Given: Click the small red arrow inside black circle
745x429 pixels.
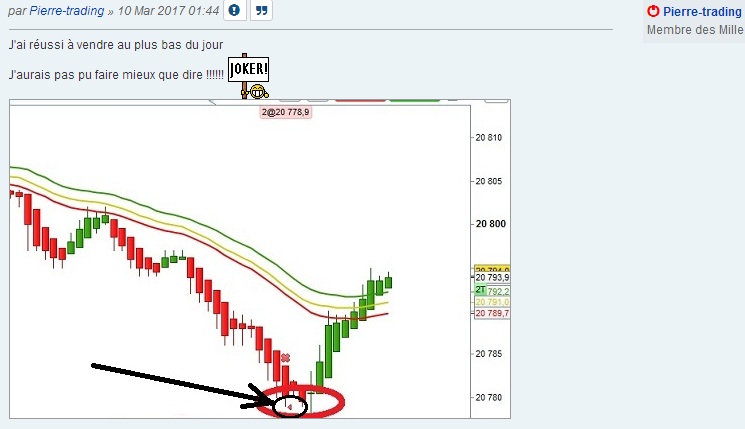Looking at the screenshot, I should tap(290, 407).
